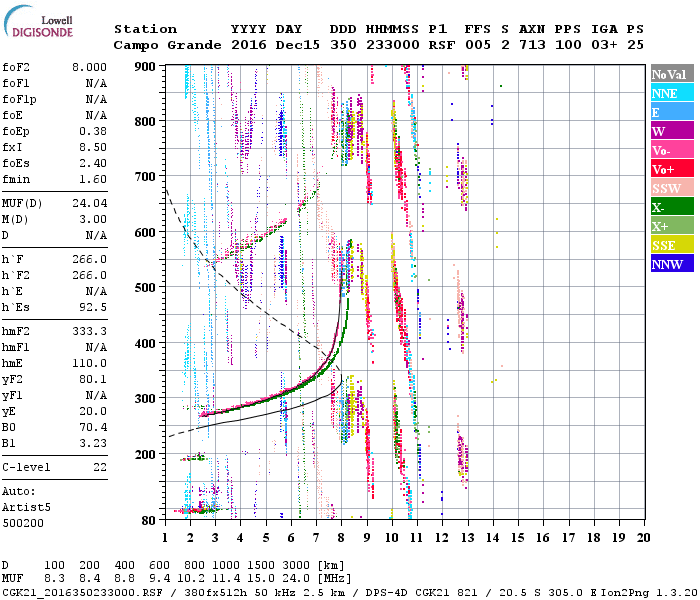
Task: Click the h`F value 266.0
Action: click(x=90, y=260)
